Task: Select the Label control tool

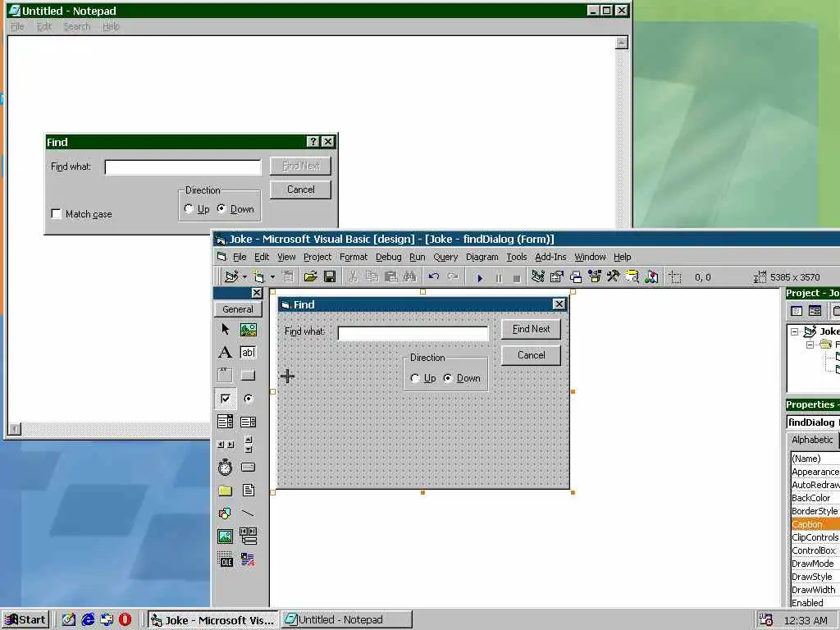Action: pos(225,352)
